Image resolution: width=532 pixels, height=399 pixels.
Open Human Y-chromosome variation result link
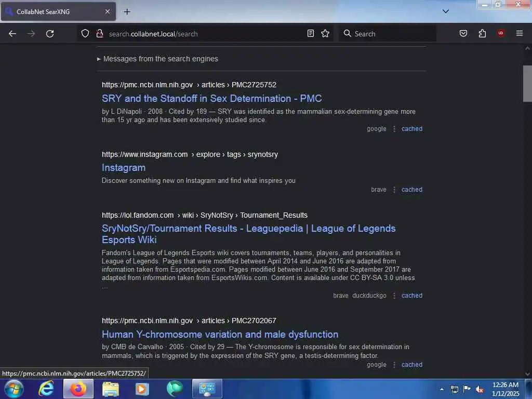(220, 334)
